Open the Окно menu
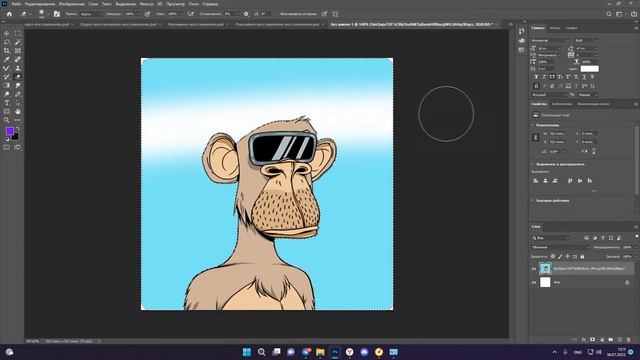The height and width of the screenshot is (360, 640). pos(194,4)
